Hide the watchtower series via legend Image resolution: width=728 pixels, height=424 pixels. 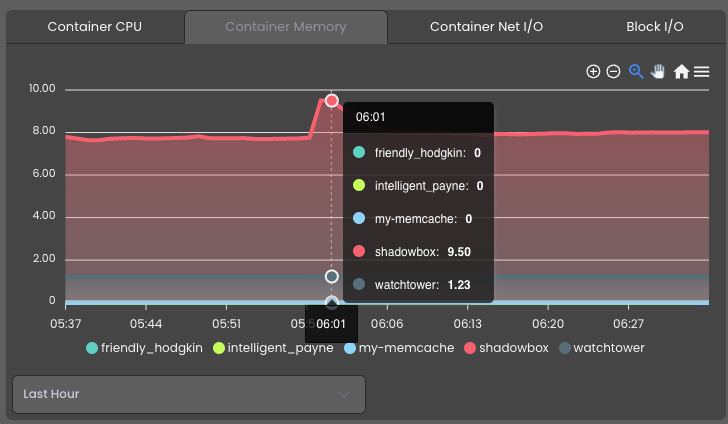[602, 348]
